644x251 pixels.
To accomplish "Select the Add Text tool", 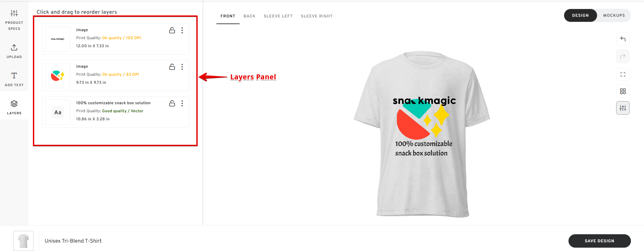I will (14, 79).
